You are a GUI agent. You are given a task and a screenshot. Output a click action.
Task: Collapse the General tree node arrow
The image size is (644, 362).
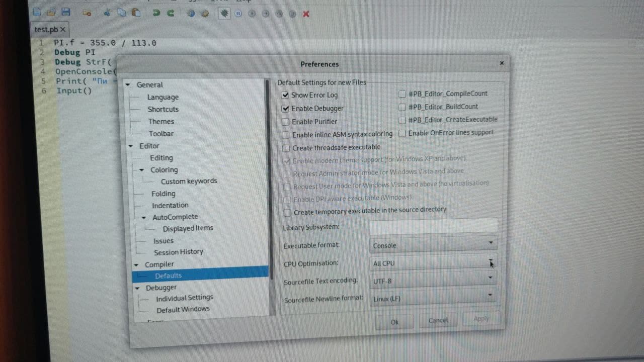[x=128, y=84]
